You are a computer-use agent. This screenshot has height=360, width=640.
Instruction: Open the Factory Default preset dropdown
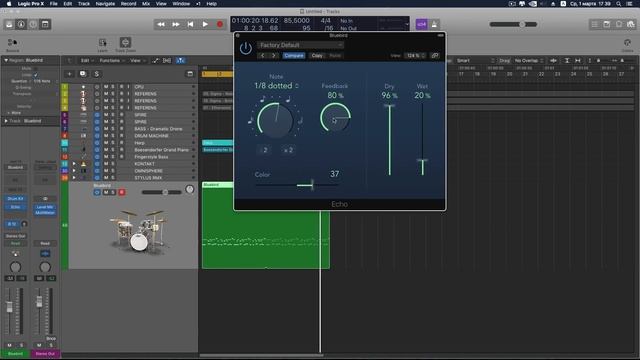300,45
